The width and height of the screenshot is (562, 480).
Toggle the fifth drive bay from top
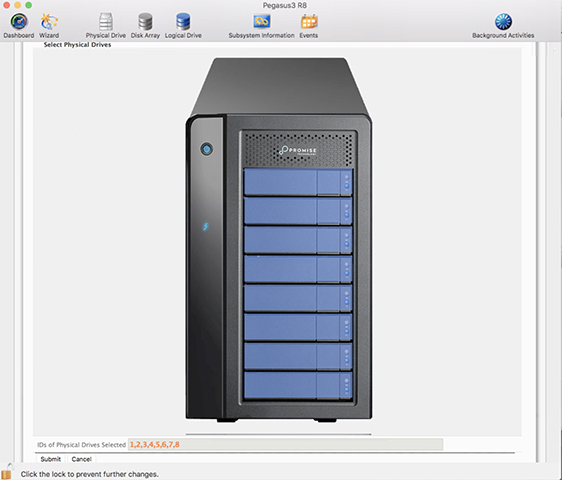(298, 298)
